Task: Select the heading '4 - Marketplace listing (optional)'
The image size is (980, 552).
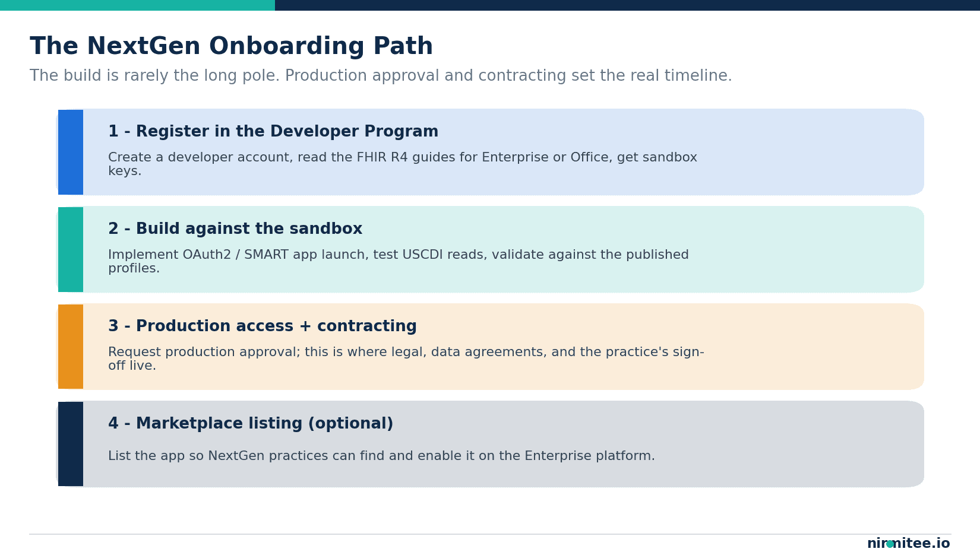Action: pos(251,424)
